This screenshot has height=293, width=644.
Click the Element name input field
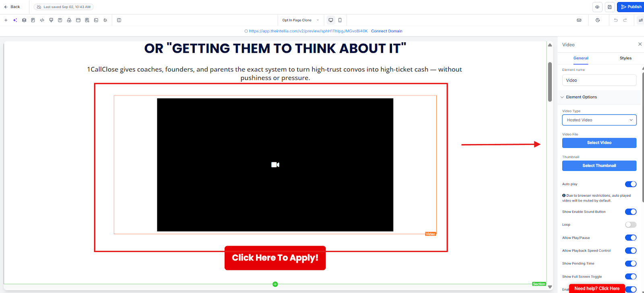[x=599, y=80]
